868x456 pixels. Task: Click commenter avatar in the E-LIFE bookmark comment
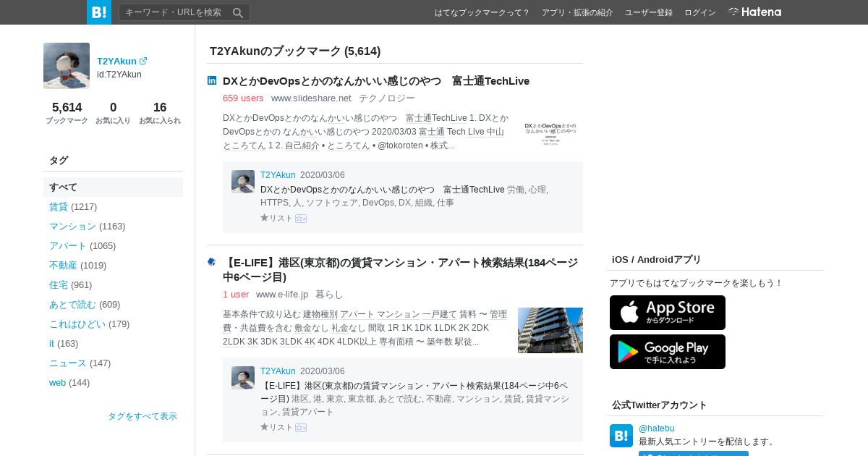pos(243,378)
